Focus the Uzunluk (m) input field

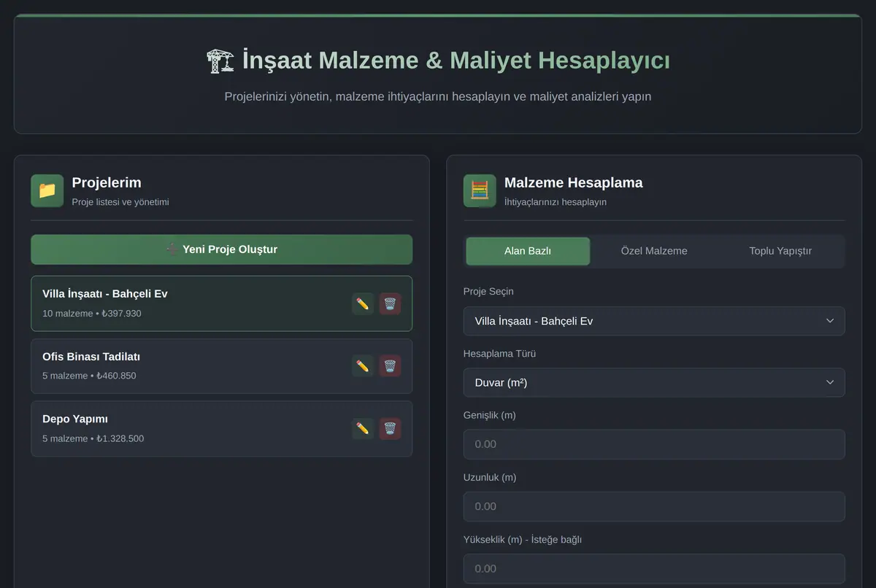click(x=654, y=506)
